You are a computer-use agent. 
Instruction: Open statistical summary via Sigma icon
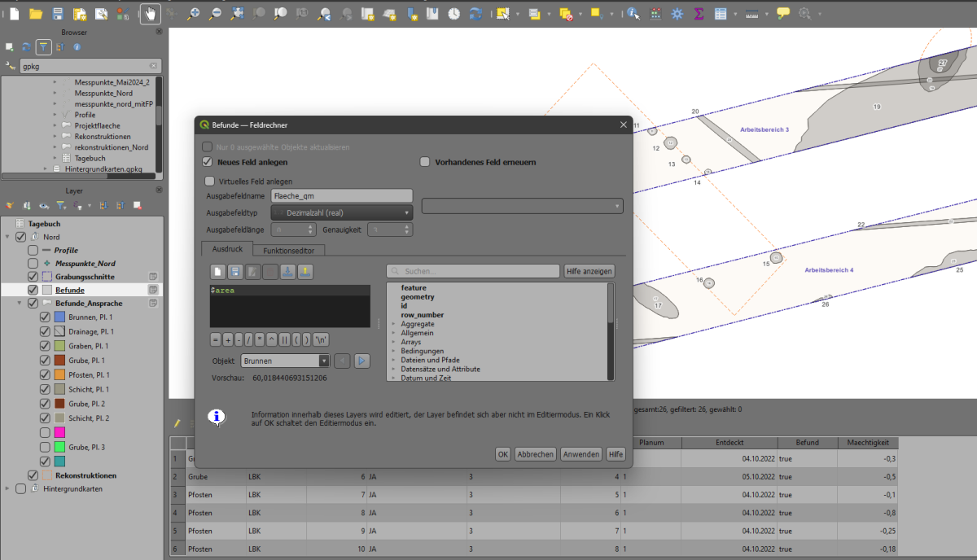coord(699,14)
